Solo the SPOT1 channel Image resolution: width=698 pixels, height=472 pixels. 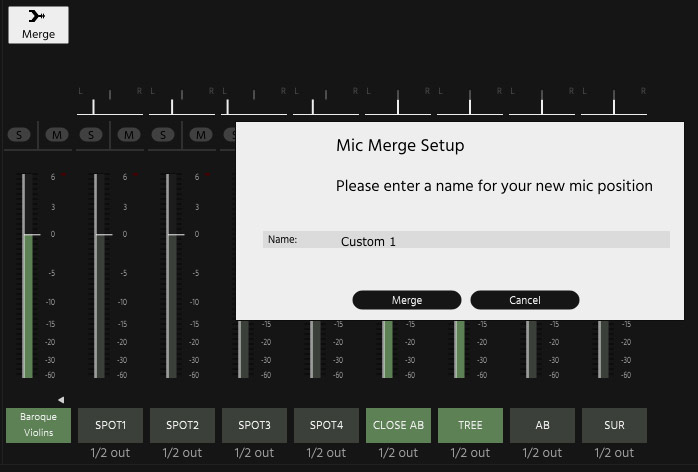tap(91, 134)
